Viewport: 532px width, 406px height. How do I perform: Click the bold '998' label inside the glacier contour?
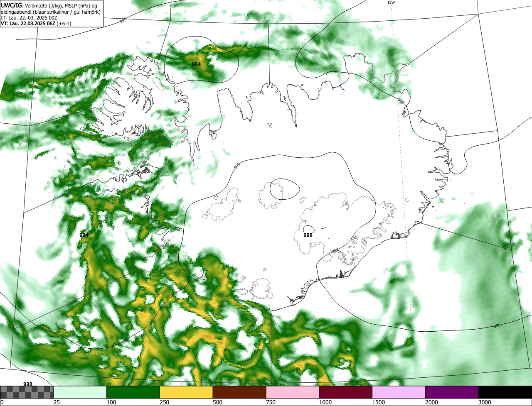tap(308, 235)
